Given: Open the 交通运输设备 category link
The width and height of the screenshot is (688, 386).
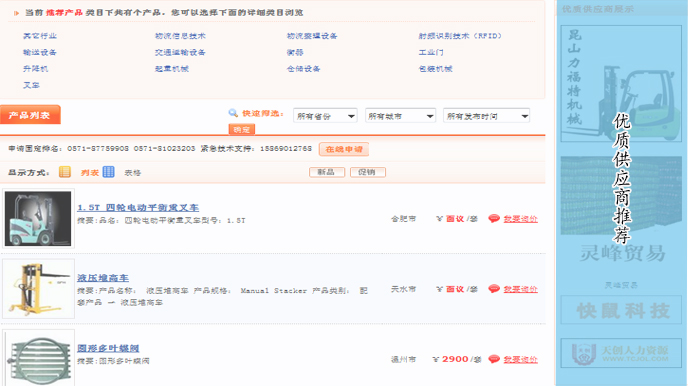Looking at the screenshot, I should pyautogui.click(x=180, y=52).
